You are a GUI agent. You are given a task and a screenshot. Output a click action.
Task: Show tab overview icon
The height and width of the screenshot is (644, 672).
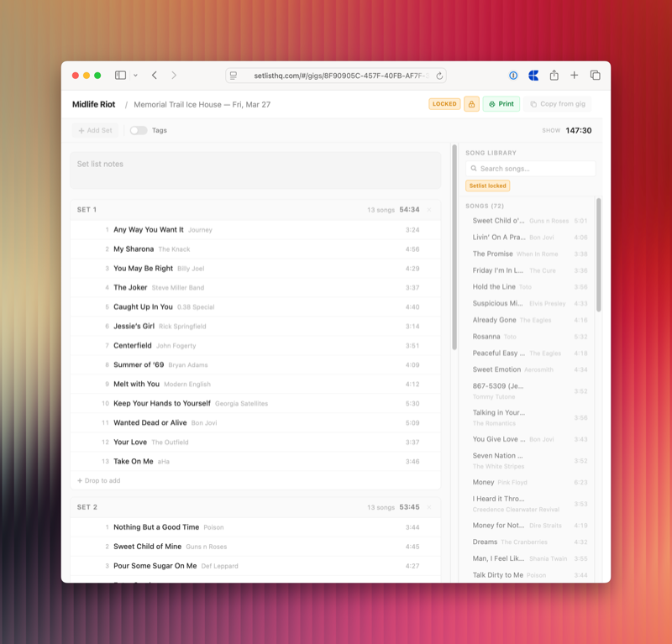click(595, 76)
